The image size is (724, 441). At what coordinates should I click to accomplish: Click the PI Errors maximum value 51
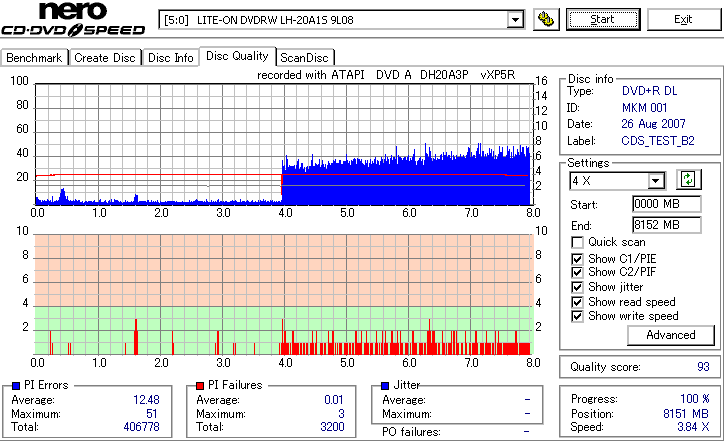[152, 414]
